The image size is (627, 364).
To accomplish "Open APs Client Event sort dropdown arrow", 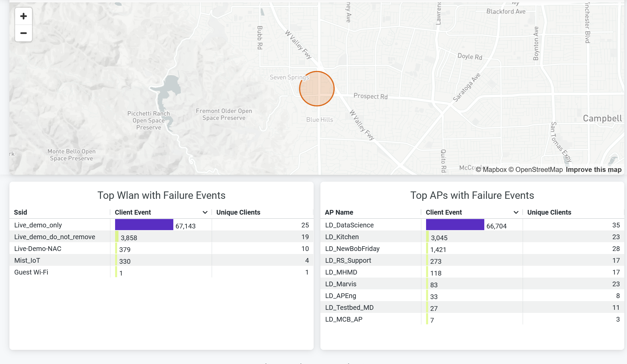I will [516, 212].
